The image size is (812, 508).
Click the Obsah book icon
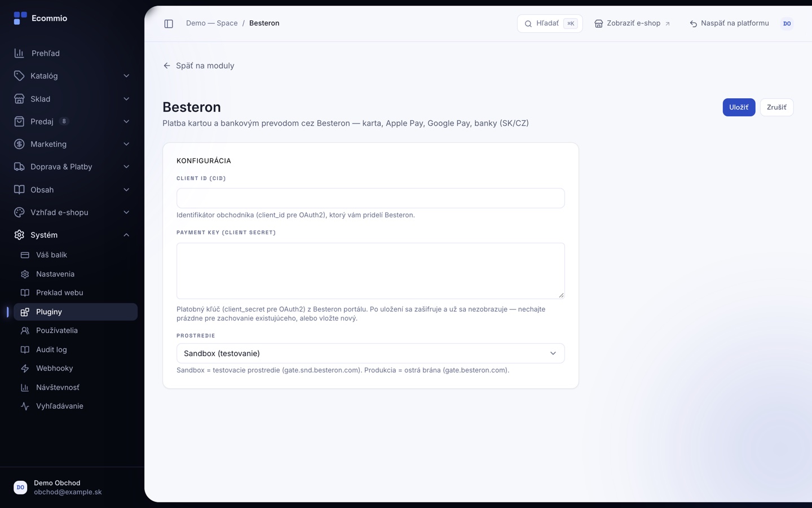(x=19, y=190)
